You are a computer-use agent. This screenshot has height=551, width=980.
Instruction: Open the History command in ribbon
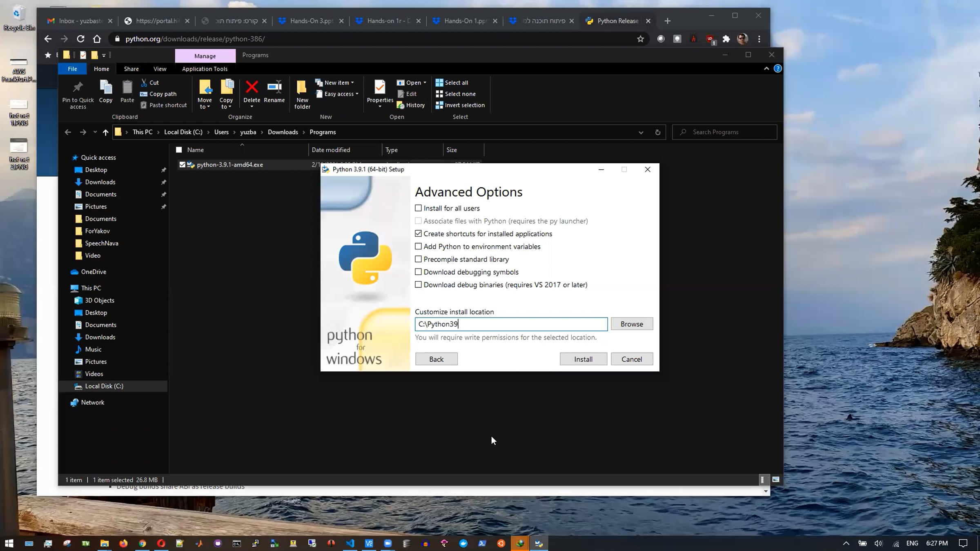(x=411, y=105)
